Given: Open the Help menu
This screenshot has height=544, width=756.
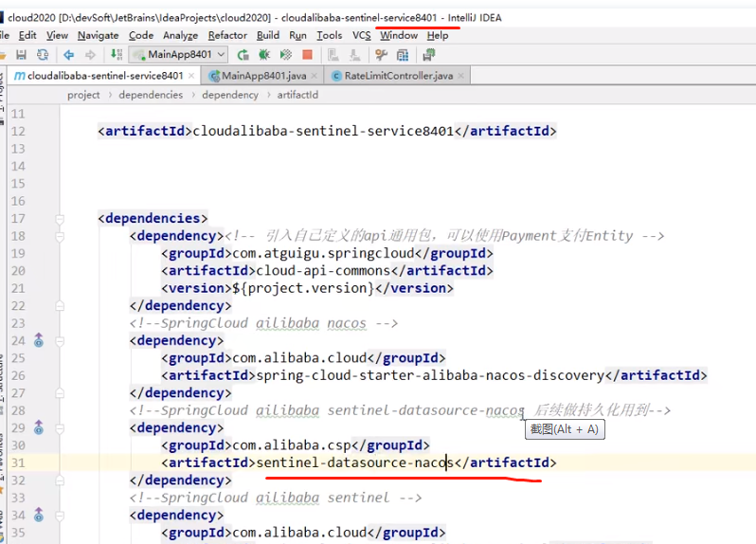Looking at the screenshot, I should 438,35.
